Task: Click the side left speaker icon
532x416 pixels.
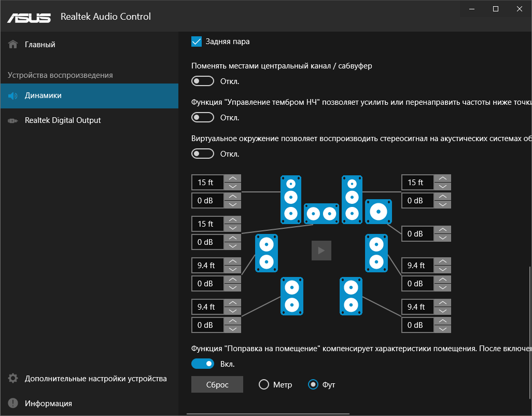Action: coord(267,253)
